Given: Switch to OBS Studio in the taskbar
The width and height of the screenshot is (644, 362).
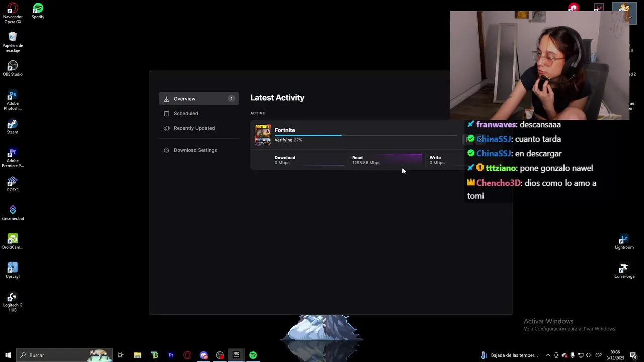Looking at the screenshot, I should [x=220, y=355].
